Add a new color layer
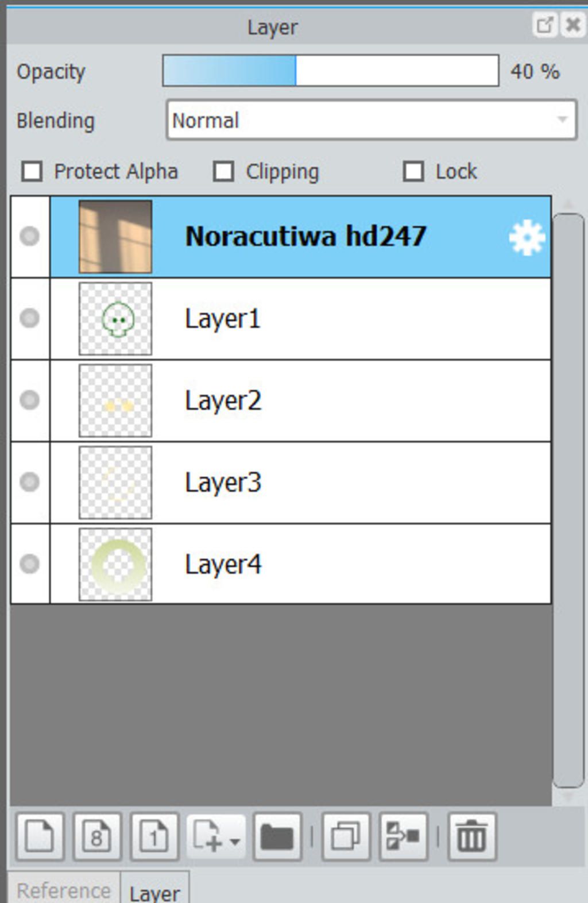This screenshot has height=903, width=588. click(40, 836)
